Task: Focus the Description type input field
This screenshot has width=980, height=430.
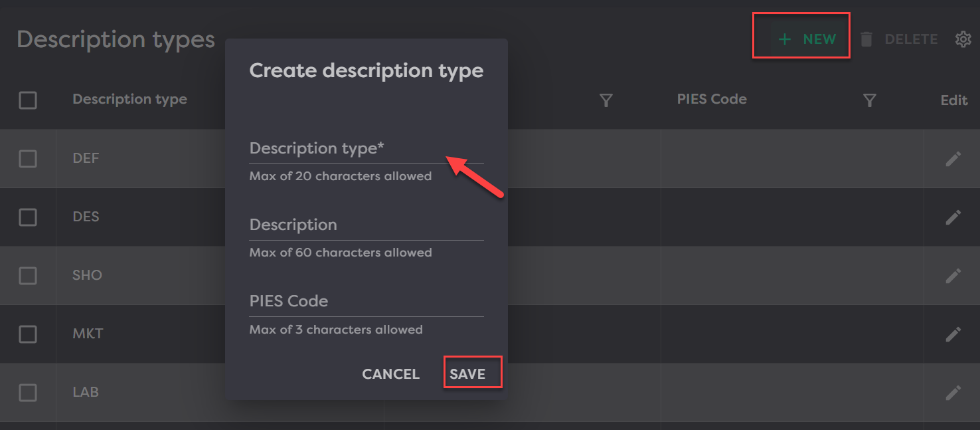Action: (x=366, y=150)
